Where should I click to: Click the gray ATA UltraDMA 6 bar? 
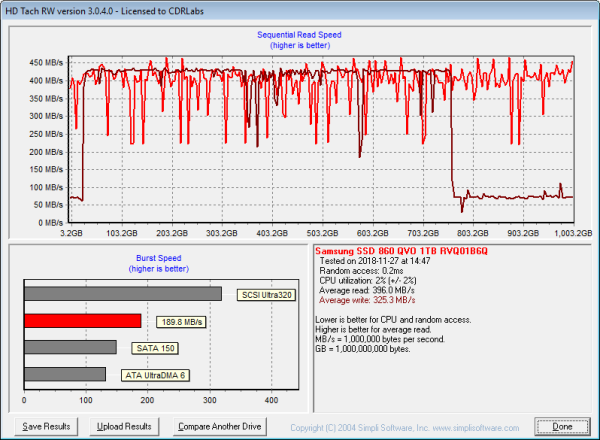[x=65, y=374]
